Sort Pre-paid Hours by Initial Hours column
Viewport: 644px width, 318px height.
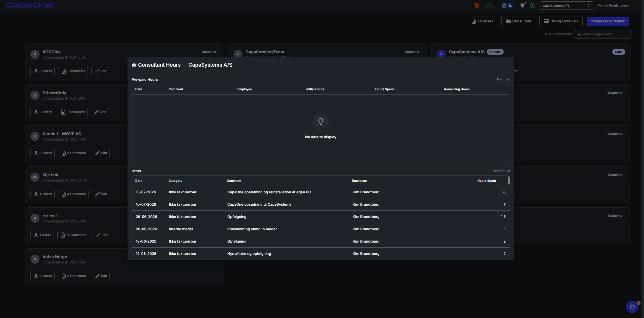pyautogui.click(x=315, y=89)
